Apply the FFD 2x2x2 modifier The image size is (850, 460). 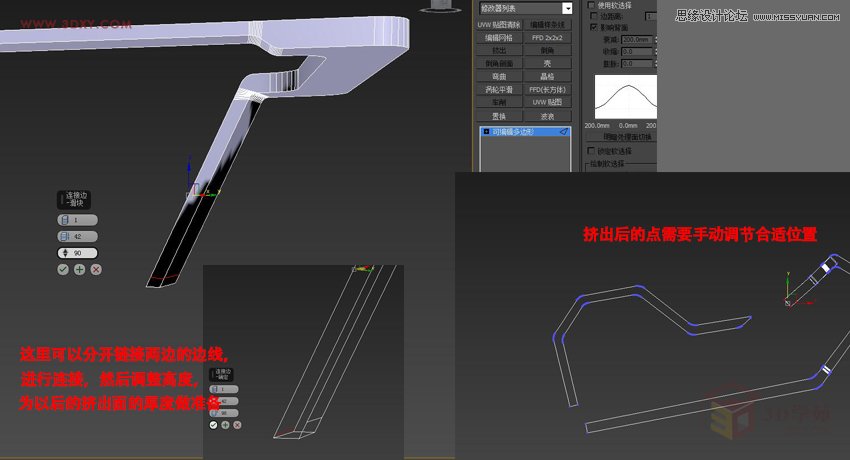click(x=548, y=38)
